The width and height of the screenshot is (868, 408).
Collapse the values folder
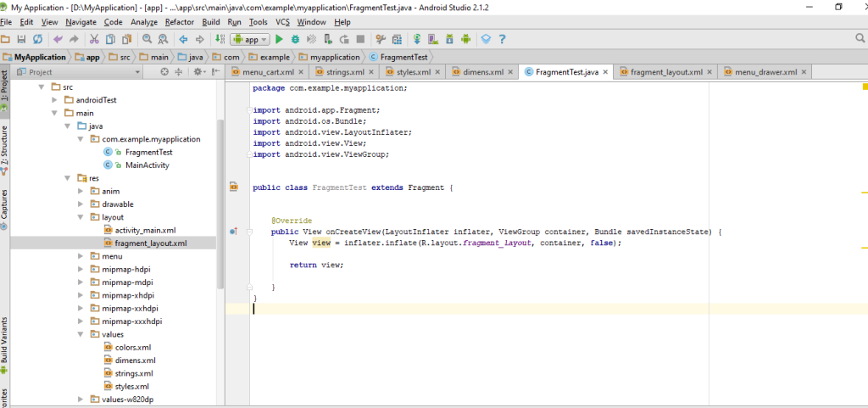coord(81,334)
